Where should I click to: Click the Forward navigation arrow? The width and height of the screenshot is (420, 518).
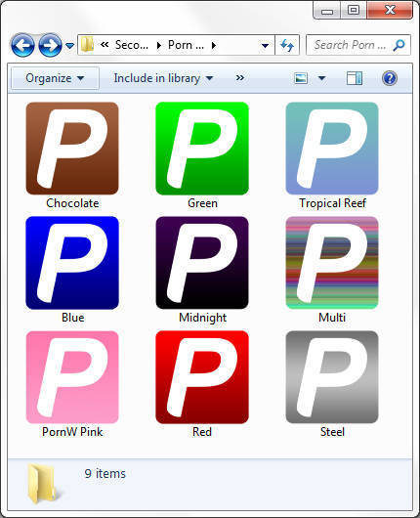point(50,45)
